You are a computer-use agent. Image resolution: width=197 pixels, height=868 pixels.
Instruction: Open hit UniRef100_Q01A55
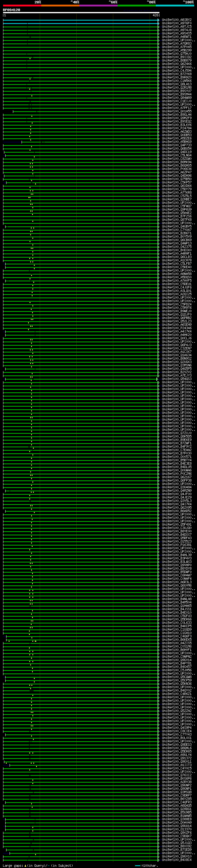(x=177, y=111)
